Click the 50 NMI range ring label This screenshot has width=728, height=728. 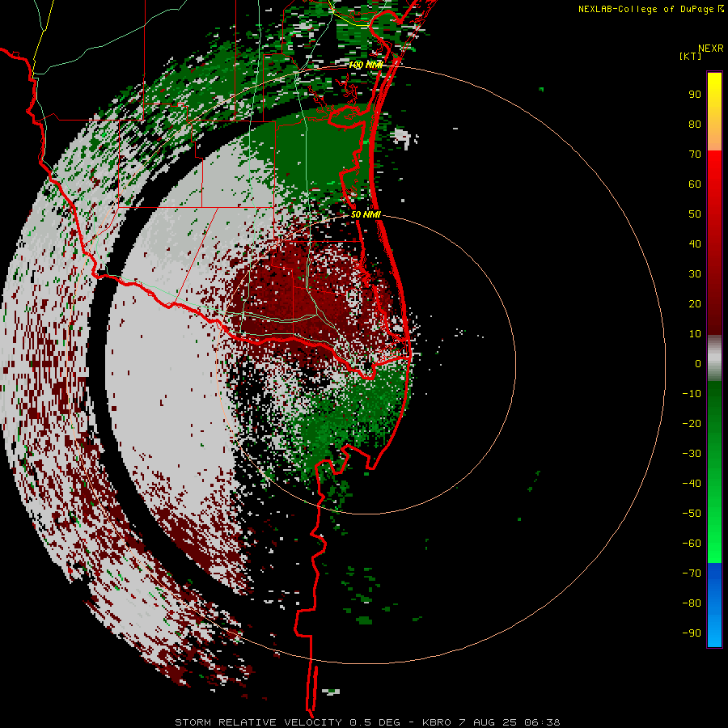click(x=366, y=214)
